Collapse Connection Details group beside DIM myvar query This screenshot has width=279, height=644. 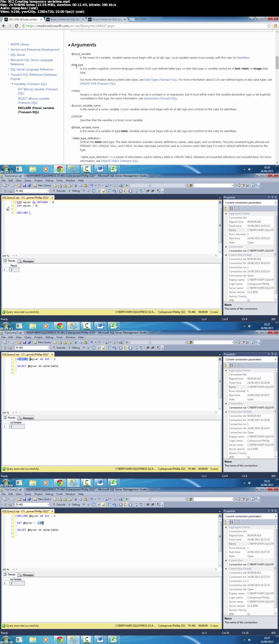pos(226,255)
